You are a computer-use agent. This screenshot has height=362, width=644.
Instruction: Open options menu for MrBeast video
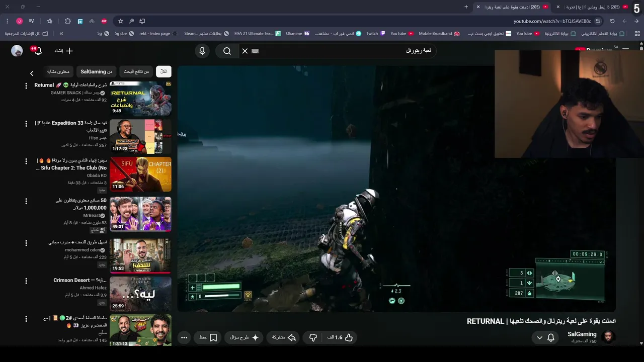tap(26, 201)
